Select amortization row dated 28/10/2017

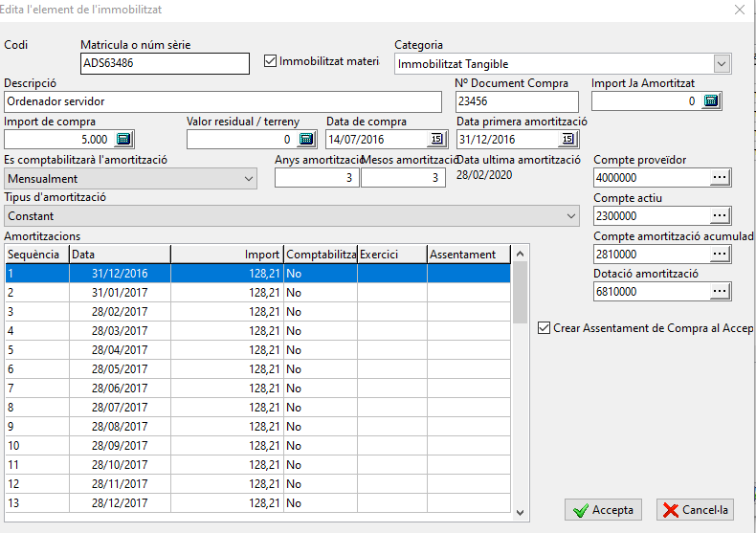[x=258, y=465]
